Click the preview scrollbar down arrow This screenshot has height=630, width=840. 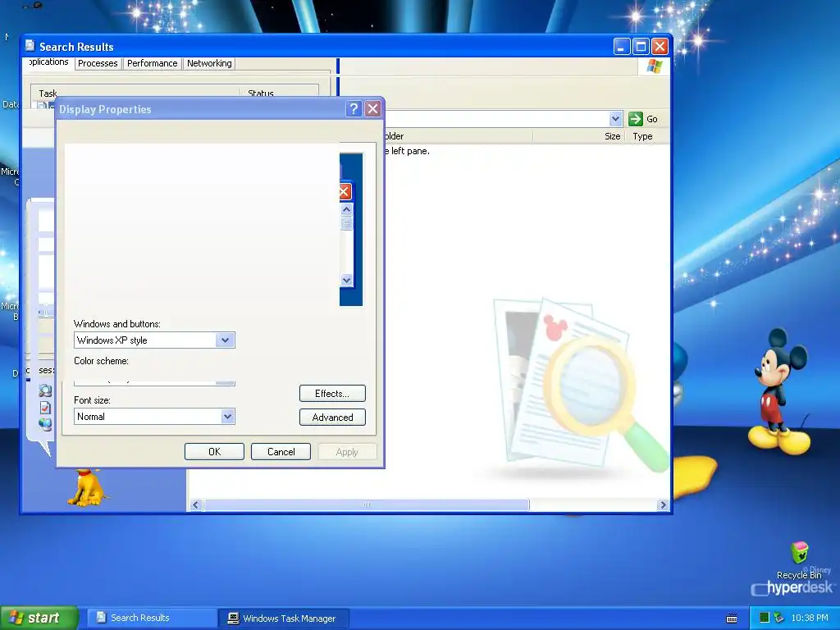pos(347,281)
